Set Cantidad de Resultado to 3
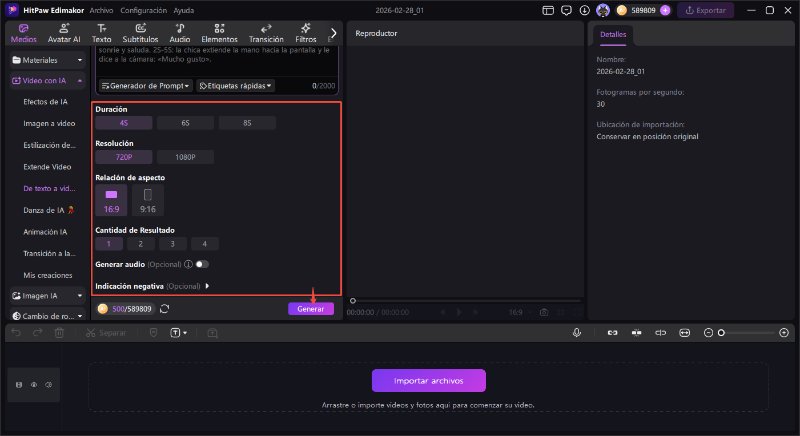This screenshot has width=800, height=436. pos(172,244)
